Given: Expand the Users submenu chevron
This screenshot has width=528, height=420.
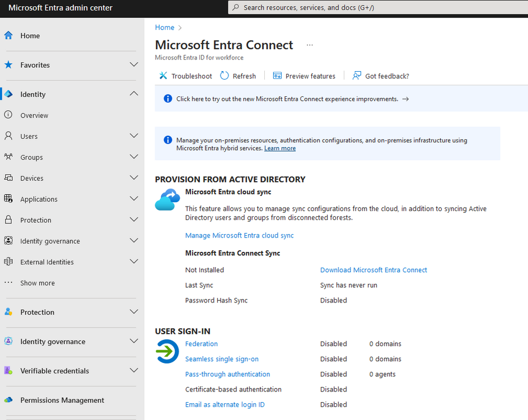Looking at the screenshot, I should (x=134, y=136).
